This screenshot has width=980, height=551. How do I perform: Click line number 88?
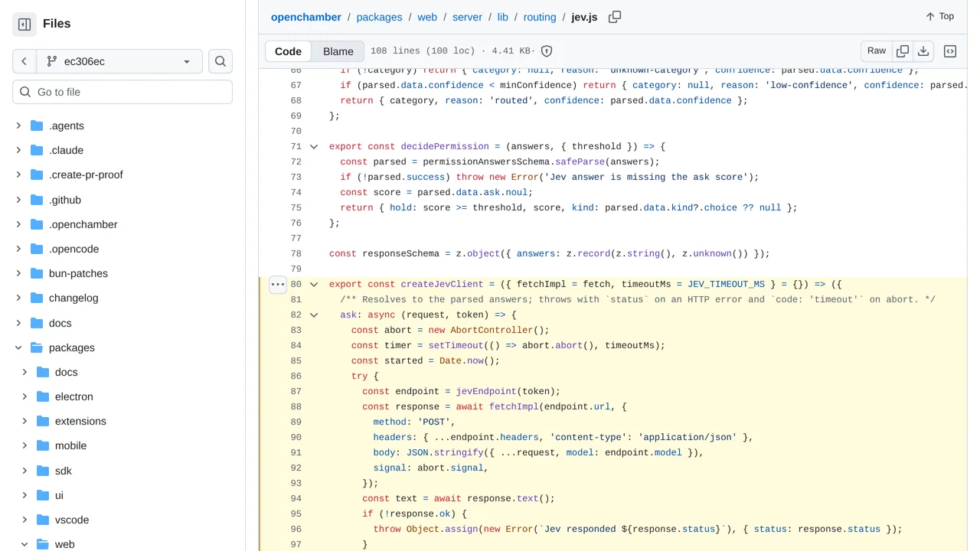click(x=296, y=406)
